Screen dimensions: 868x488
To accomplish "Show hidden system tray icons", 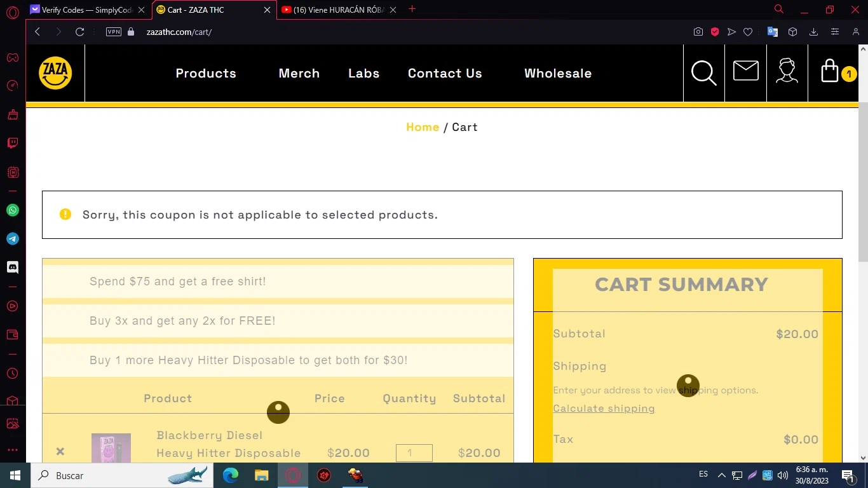I will coord(721,475).
